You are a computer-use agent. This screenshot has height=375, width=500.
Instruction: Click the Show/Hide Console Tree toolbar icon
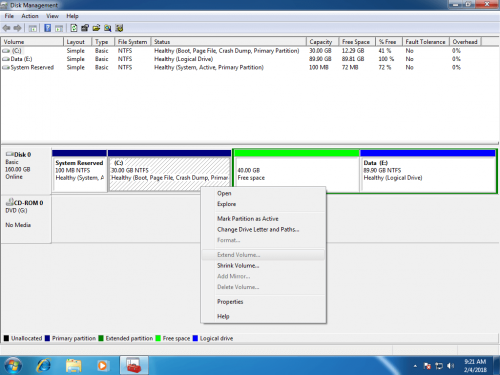pyautogui.click(x=32, y=28)
